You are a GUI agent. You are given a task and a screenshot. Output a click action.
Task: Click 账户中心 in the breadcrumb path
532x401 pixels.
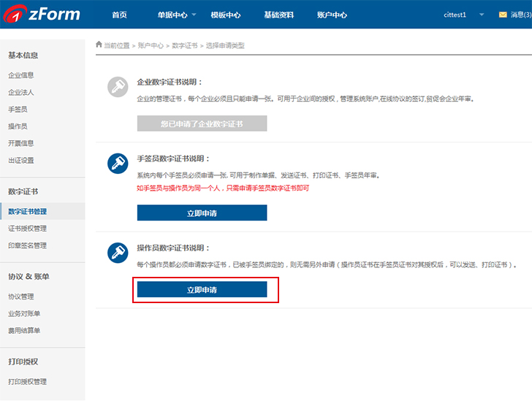pyautogui.click(x=151, y=45)
